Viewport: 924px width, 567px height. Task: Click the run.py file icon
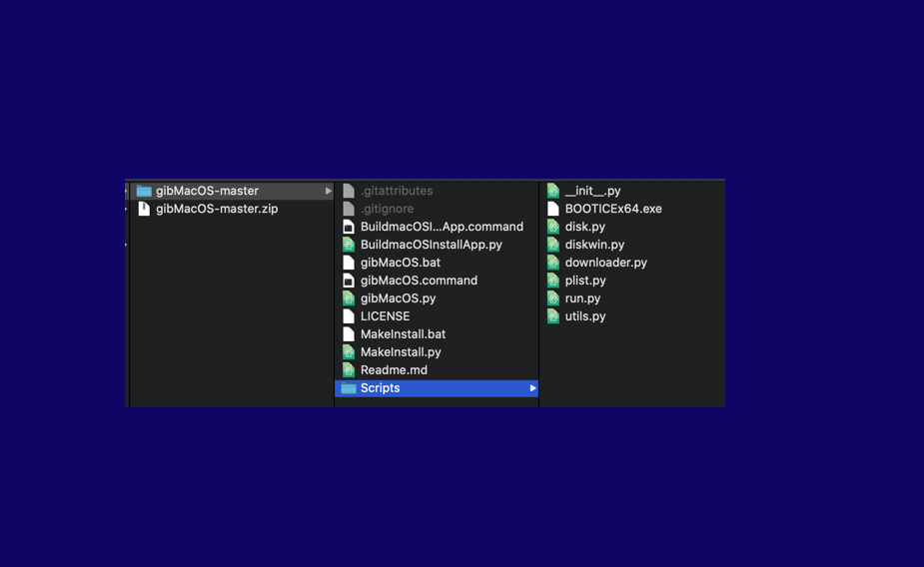[x=552, y=298]
